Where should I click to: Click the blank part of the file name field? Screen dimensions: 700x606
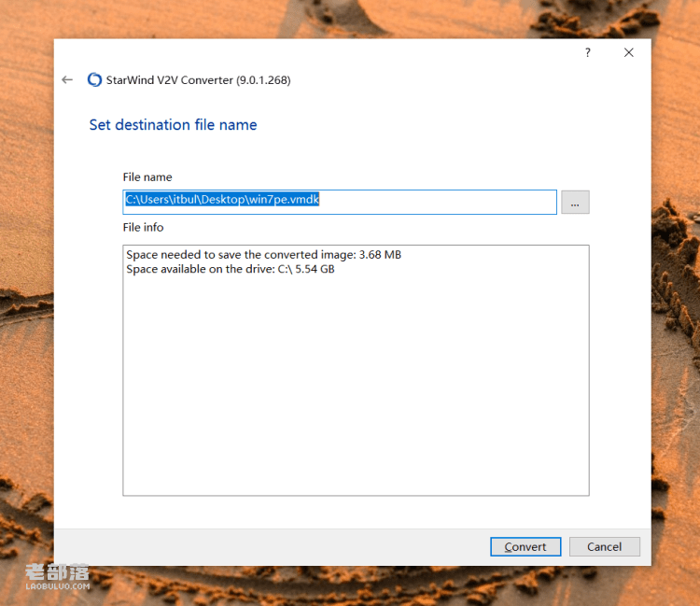tap(438, 203)
